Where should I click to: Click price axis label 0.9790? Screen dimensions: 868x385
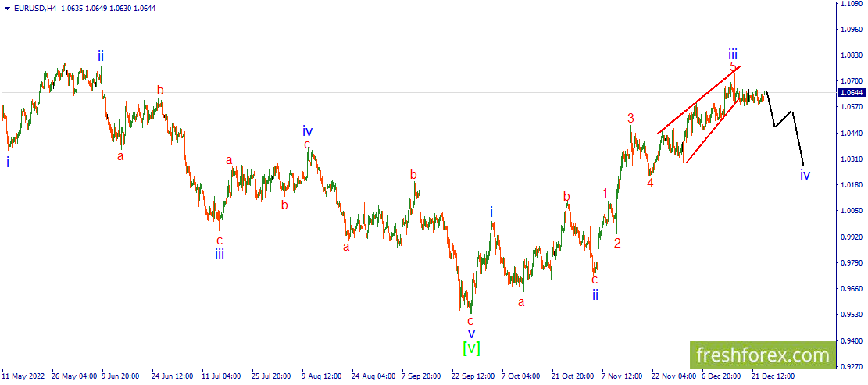852,262
